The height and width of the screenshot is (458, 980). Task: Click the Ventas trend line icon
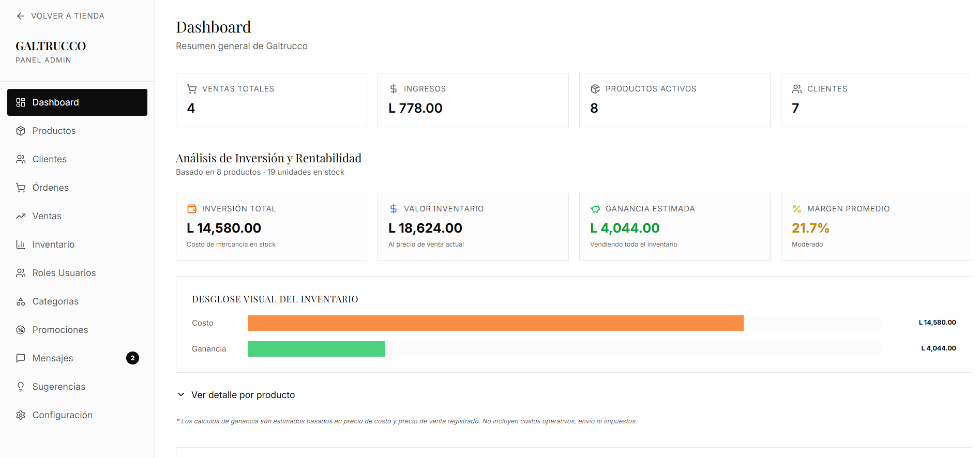coord(21,216)
